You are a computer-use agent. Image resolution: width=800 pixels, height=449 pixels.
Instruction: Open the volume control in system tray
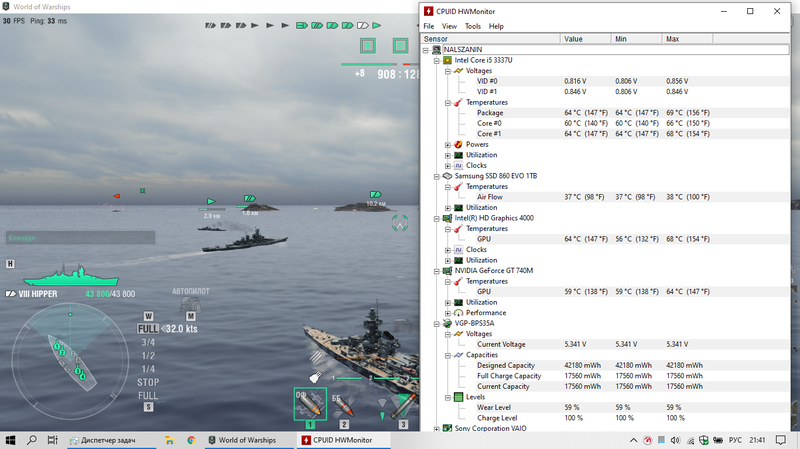675,440
